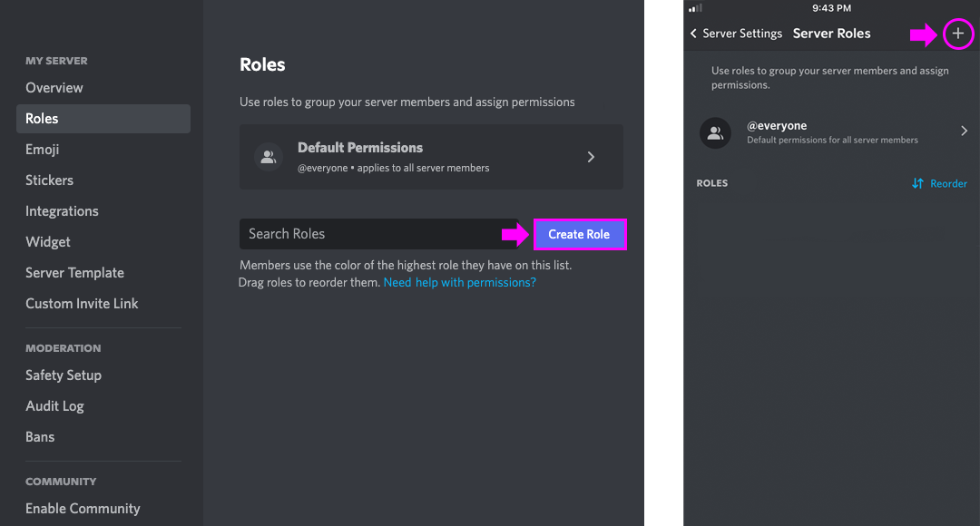
Task: Open Stickers settings
Action: (50, 180)
